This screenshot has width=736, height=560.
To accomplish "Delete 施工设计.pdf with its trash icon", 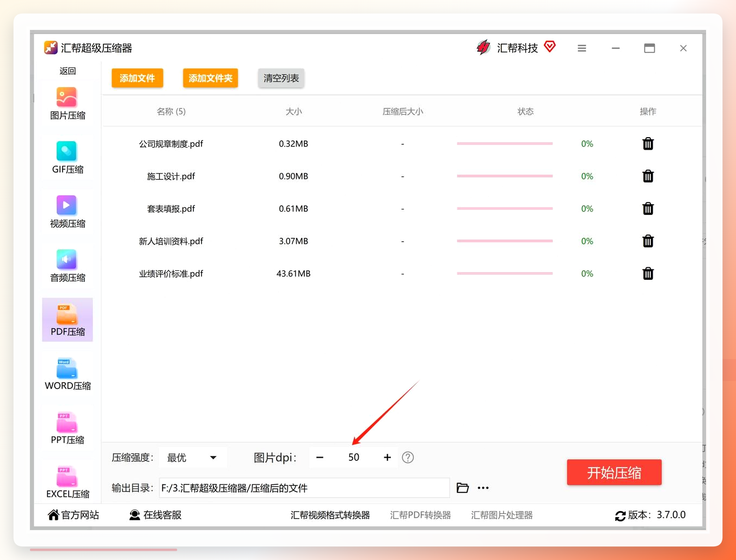I will click(648, 176).
